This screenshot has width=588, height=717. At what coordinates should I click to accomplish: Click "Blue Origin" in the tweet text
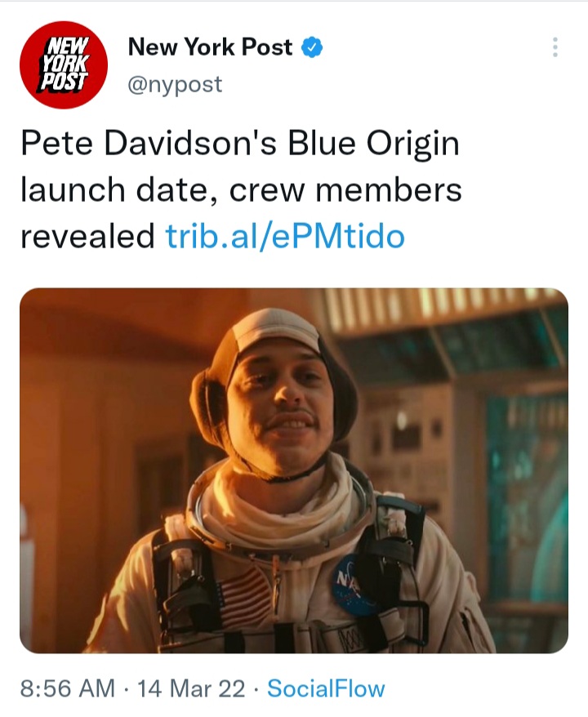point(373,145)
